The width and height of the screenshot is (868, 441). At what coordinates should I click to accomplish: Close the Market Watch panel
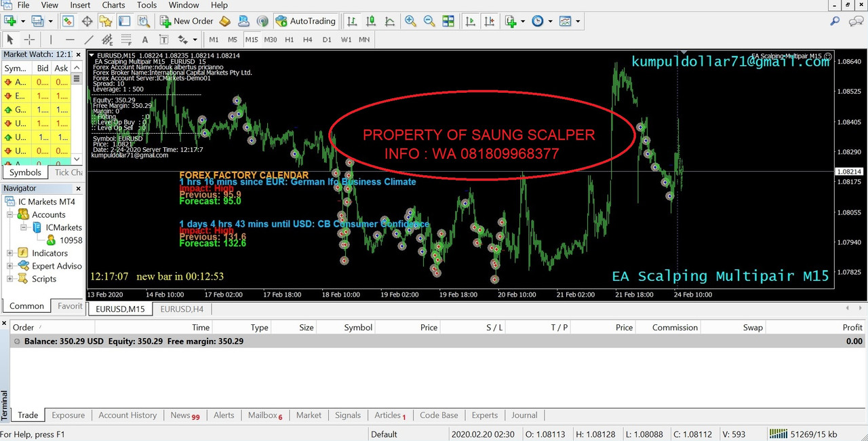point(78,54)
